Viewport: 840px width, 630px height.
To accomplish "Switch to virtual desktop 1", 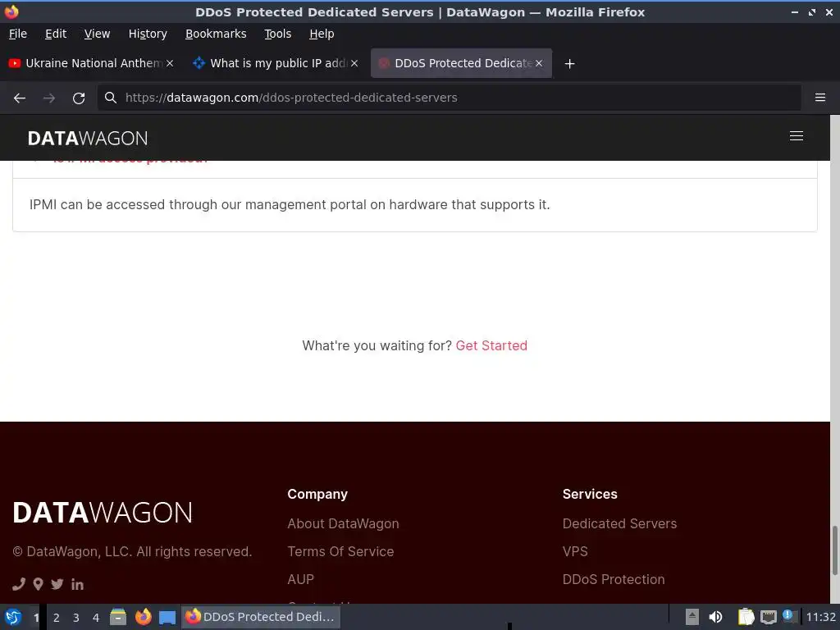I will [x=36, y=618].
